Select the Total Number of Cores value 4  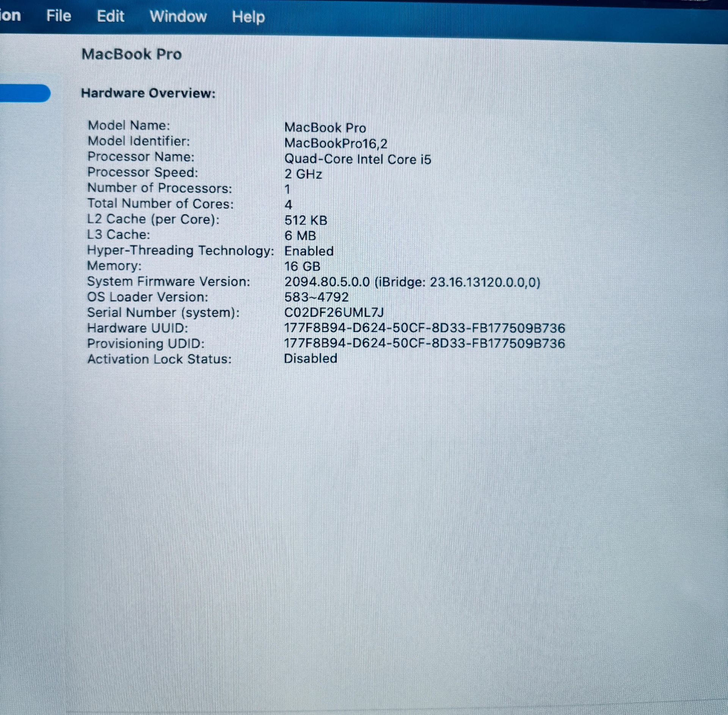coord(288,205)
